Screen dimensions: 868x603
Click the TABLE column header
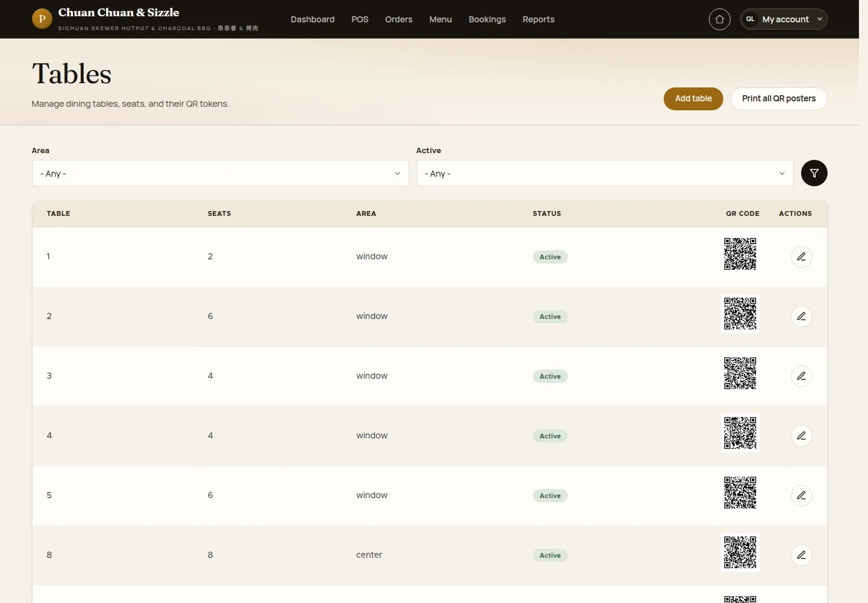click(x=58, y=213)
